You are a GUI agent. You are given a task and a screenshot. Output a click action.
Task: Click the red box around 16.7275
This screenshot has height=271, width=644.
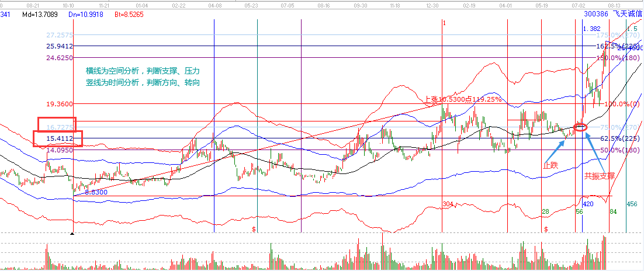(56, 124)
